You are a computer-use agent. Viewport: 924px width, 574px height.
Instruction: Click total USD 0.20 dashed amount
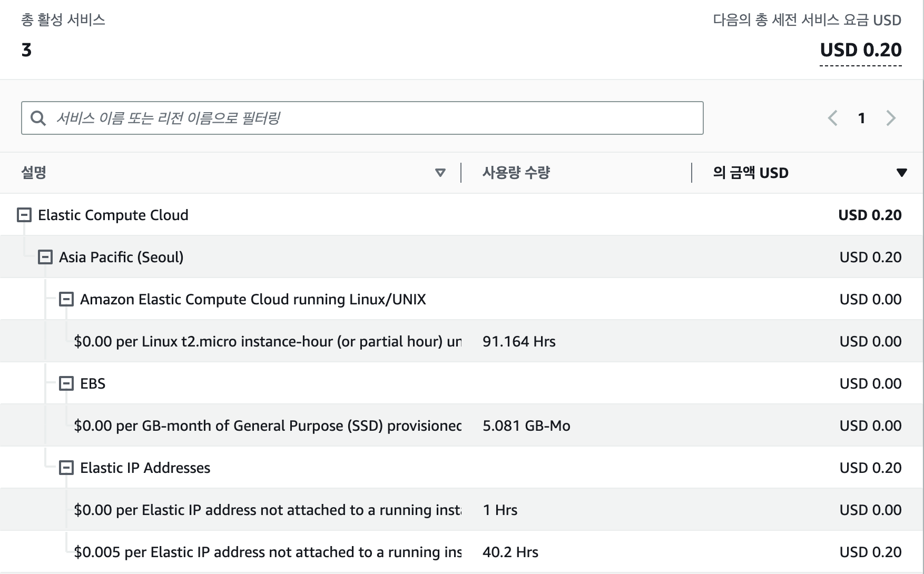click(861, 51)
